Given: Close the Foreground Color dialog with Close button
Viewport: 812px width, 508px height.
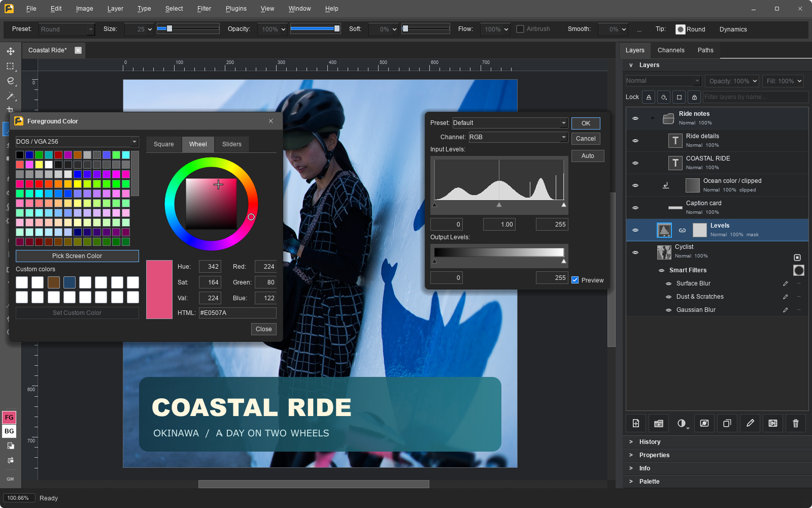Looking at the screenshot, I should click(264, 329).
